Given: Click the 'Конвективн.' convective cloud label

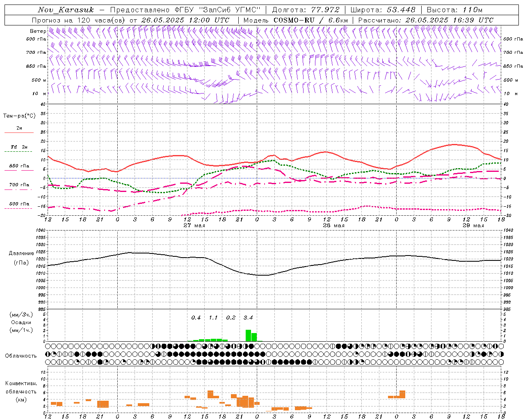Looking at the screenshot, I should pos(21,383).
